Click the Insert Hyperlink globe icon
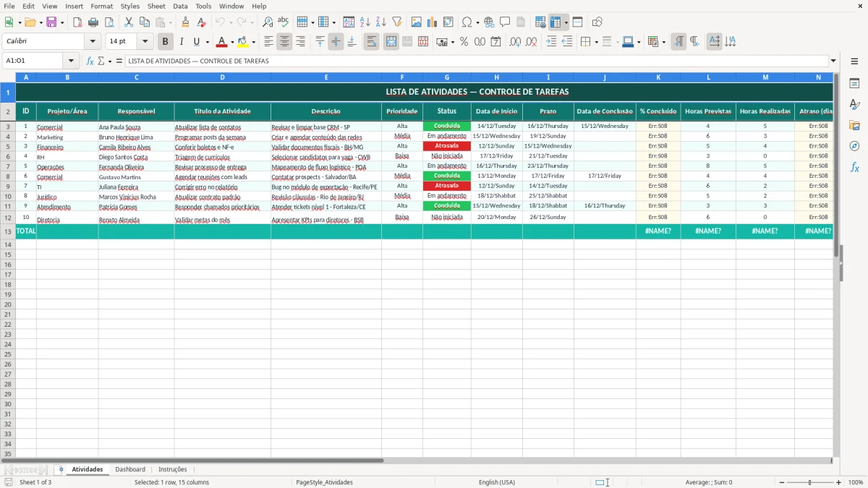This screenshot has width=868, height=488. (x=489, y=22)
